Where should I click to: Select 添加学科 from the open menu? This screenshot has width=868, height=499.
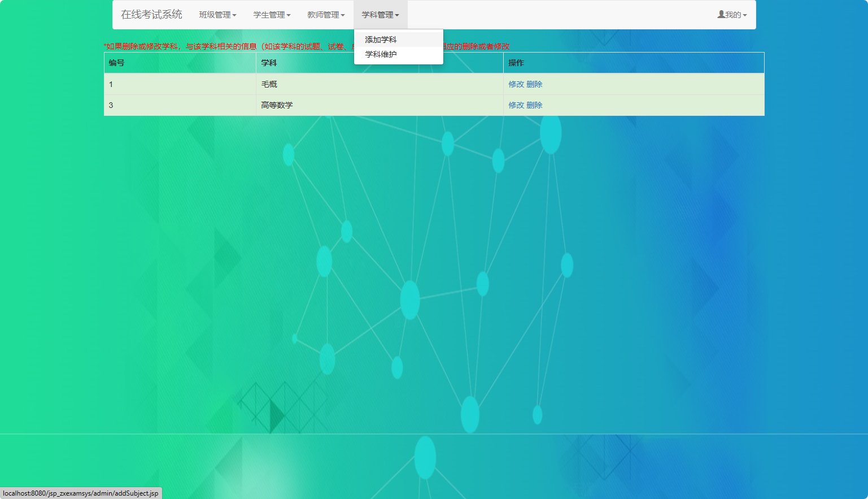pos(381,39)
